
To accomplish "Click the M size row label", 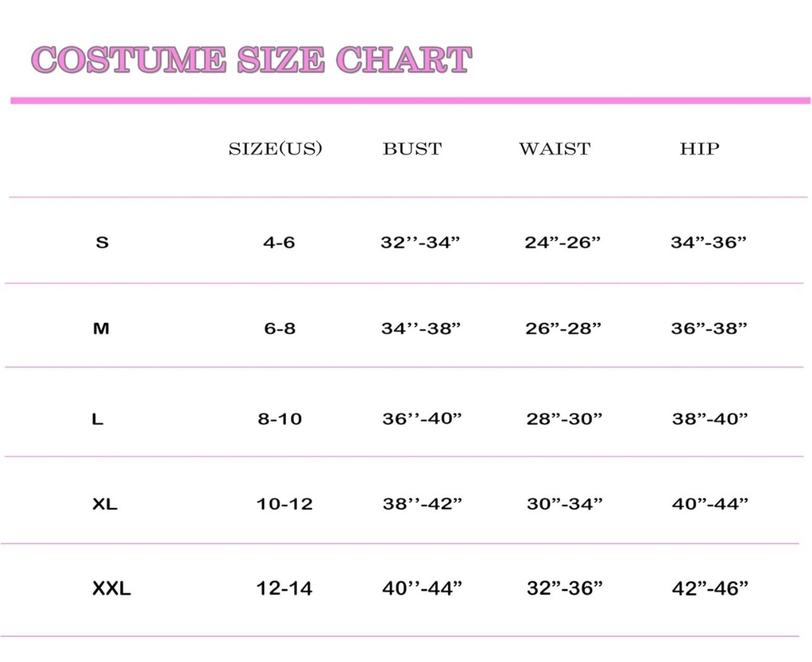I will (101, 328).
